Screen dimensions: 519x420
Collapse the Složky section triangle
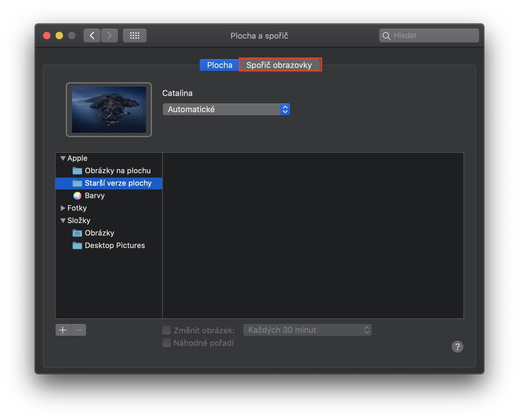tap(63, 221)
